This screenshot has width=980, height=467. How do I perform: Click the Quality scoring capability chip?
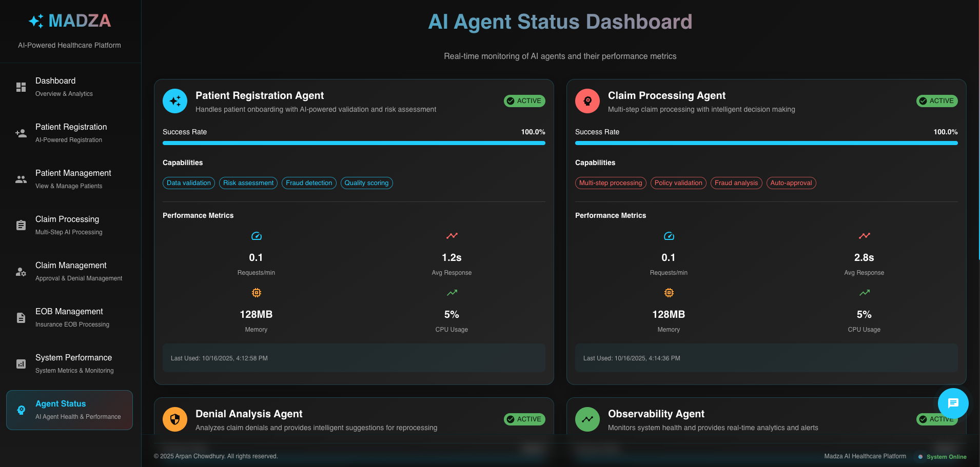pyautogui.click(x=366, y=183)
